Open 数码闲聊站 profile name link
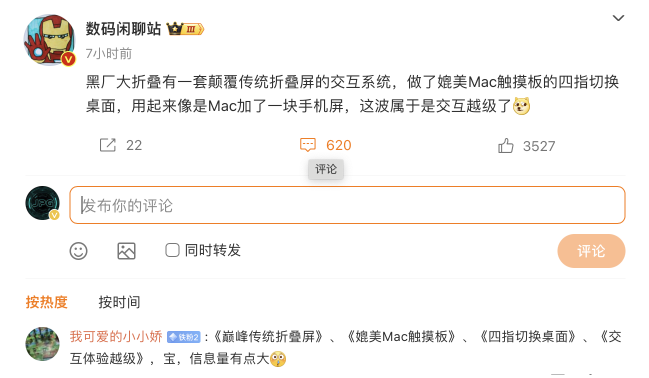Image resolution: width=649 pixels, height=378 pixels. (x=123, y=29)
